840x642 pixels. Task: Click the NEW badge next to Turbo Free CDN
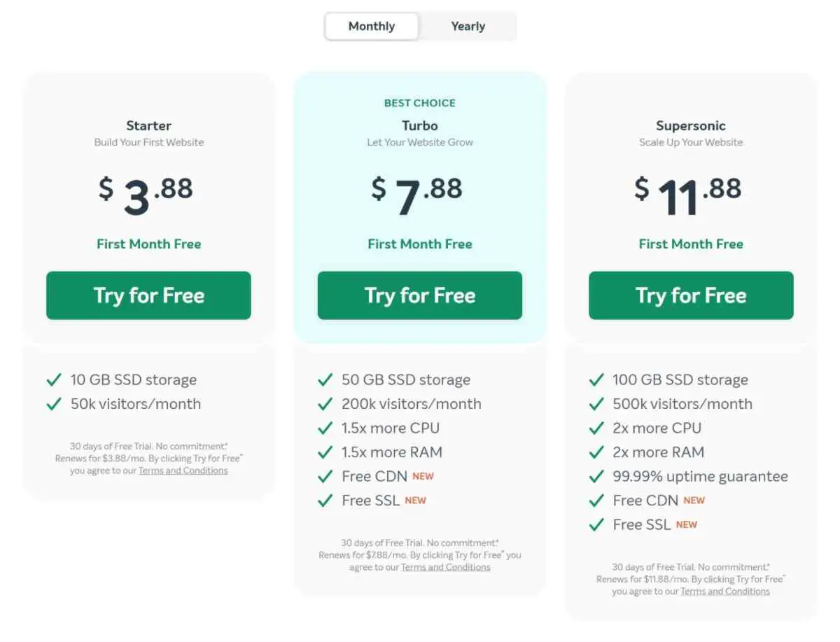pyautogui.click(x=423, y=476)
